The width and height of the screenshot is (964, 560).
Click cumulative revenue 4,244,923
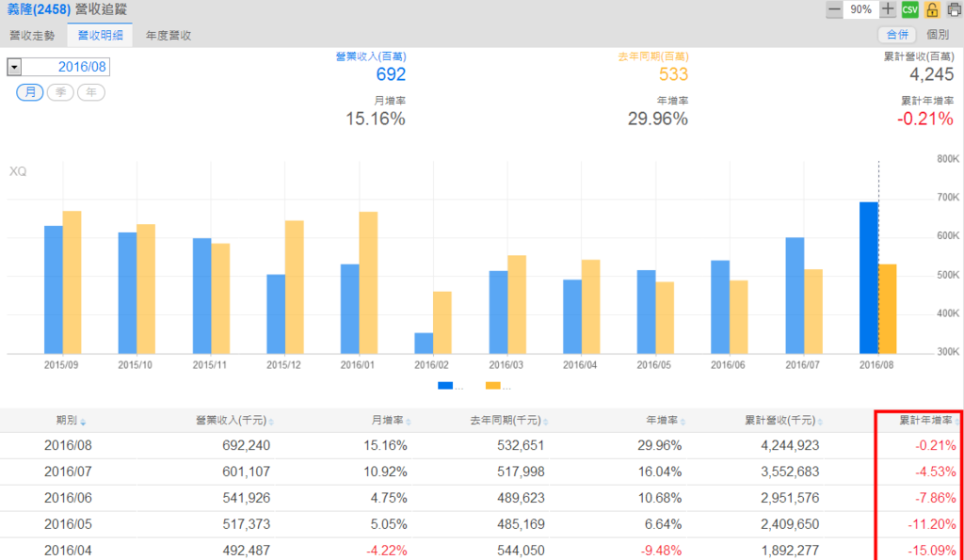click(x=790, y=445)
